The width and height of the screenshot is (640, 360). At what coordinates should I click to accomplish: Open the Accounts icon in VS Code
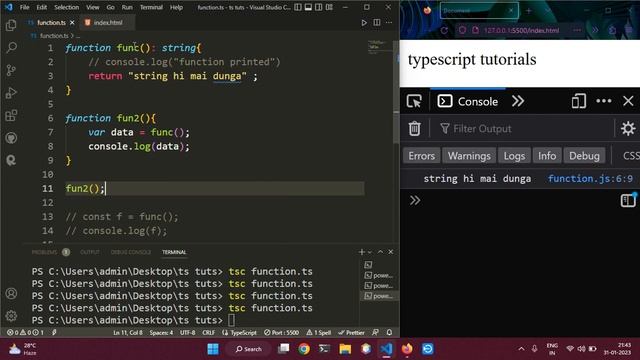pyautogui.click(x=11, y=293)
